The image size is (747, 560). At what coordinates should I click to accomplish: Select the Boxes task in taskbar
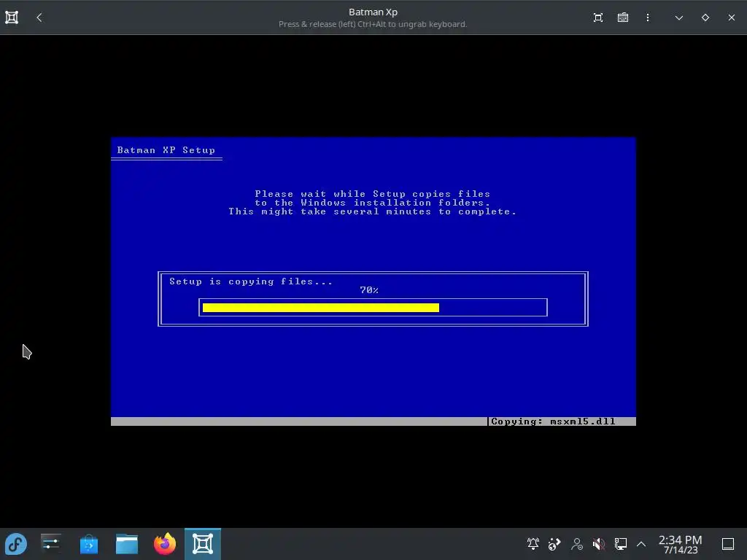(203, 544)
